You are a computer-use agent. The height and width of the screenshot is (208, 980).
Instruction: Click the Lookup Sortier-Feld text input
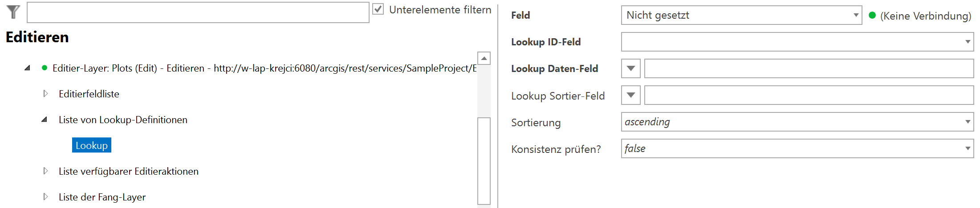809,95
